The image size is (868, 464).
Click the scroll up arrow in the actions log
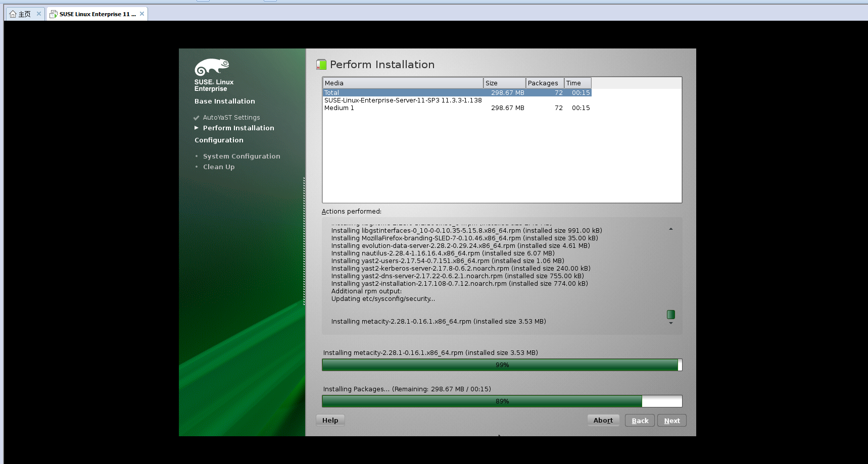[x=671, y=229]
